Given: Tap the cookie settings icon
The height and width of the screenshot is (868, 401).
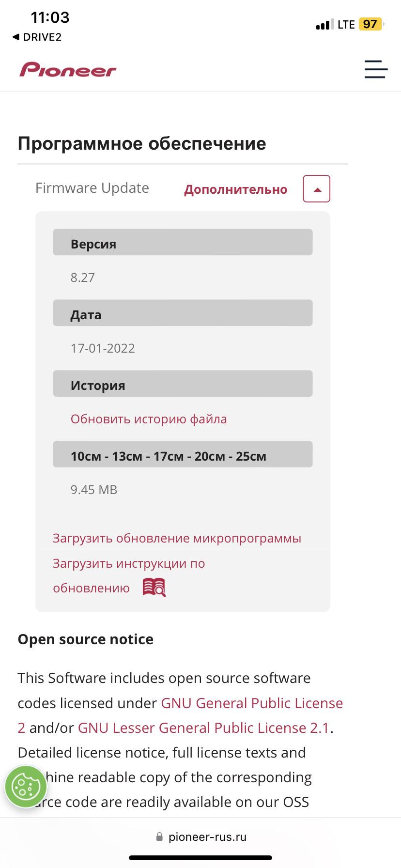Looking at the screenshot, I should tap(25, 787).
